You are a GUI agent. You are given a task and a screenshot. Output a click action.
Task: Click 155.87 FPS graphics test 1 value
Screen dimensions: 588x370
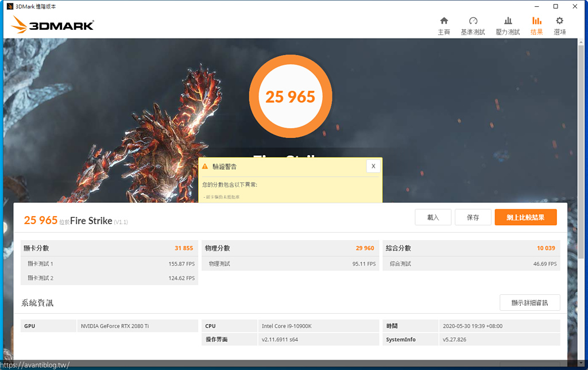click(181, 264)
